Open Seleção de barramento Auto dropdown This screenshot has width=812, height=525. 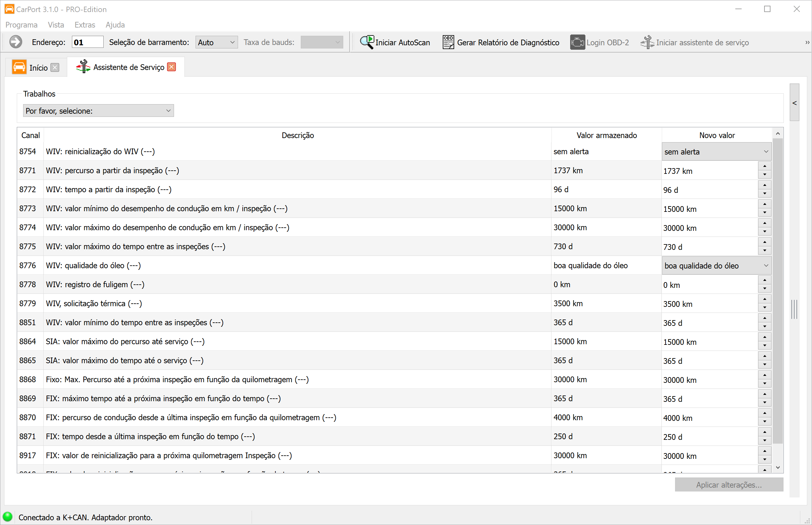click(x=216, y=42)
